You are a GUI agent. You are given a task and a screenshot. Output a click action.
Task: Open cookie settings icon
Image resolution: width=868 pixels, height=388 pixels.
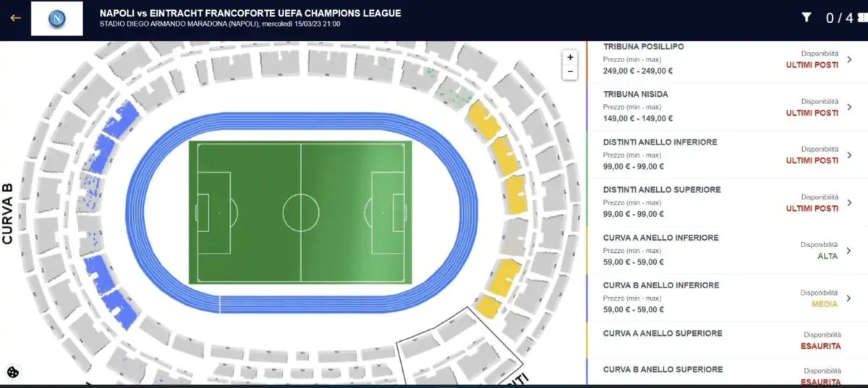coord(12,372)
